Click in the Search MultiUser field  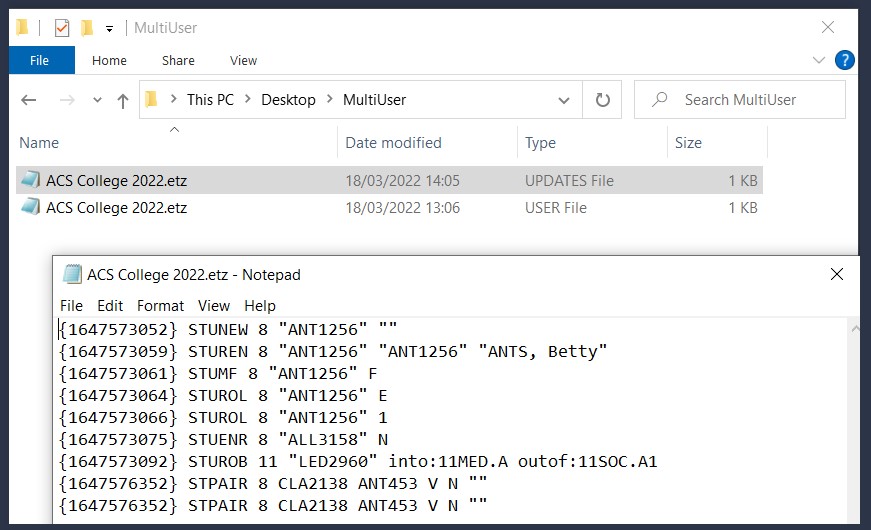coord(740,100)
